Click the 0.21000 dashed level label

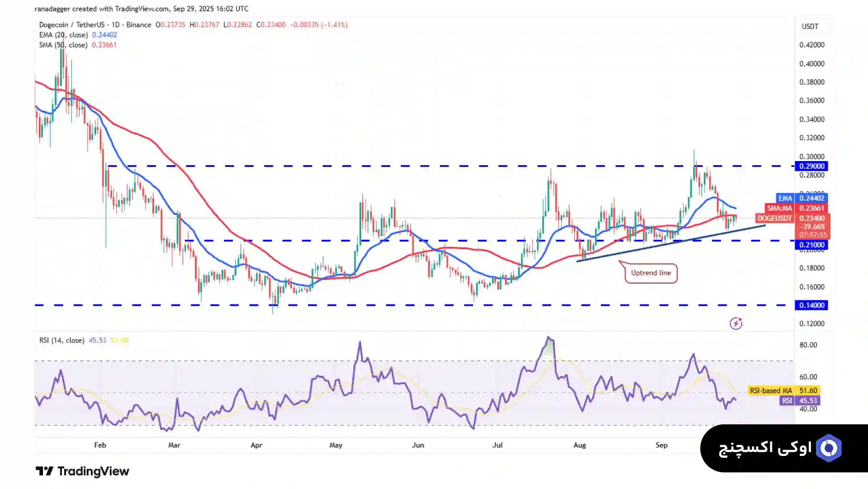811,245
